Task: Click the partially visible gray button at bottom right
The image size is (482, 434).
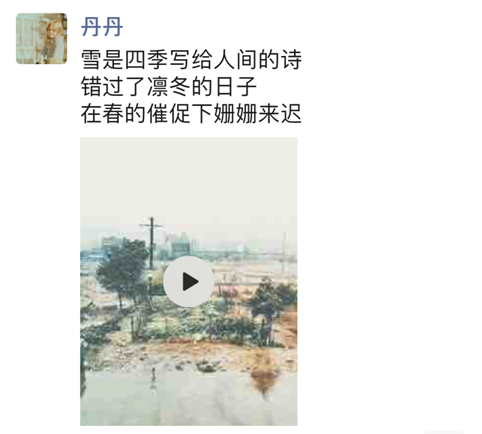Action: click(444, 432)
